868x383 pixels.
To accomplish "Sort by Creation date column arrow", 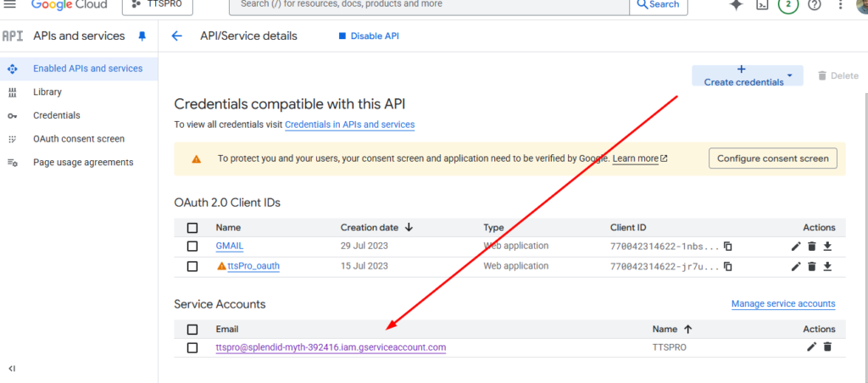I will (409, 227).
